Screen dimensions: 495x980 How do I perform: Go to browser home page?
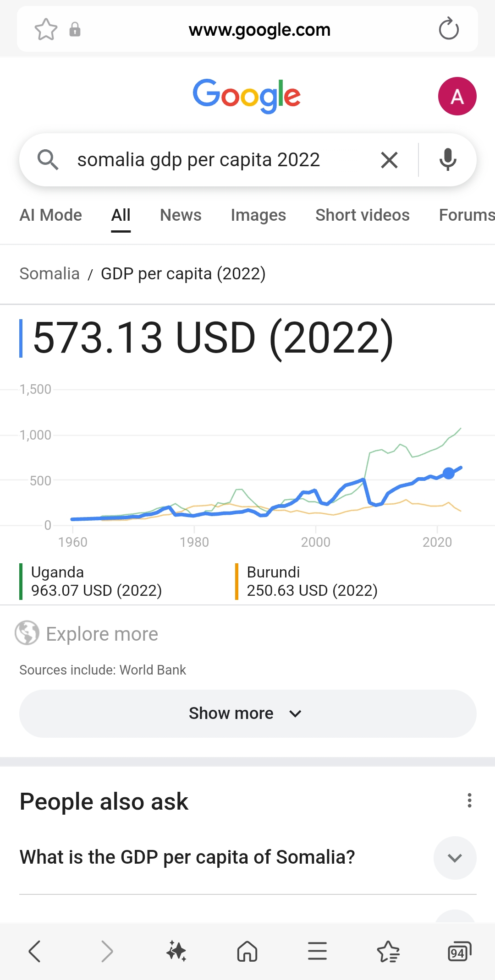pyautogui.click(x=247, y=951)
